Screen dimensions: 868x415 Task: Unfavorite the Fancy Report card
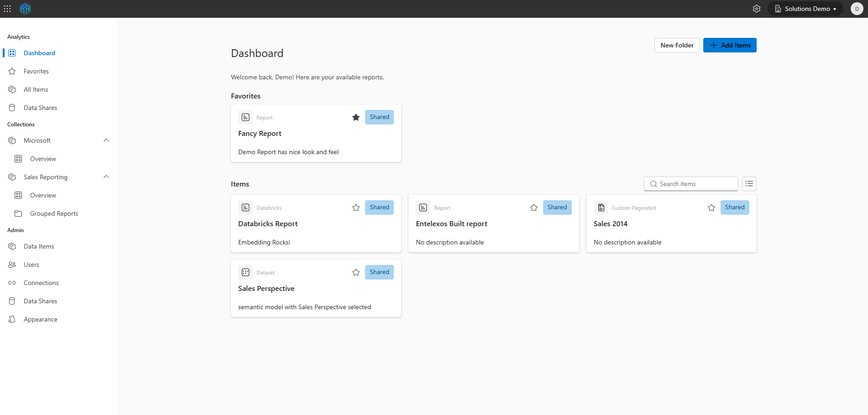pyautogui.click(x=356, y=117)
